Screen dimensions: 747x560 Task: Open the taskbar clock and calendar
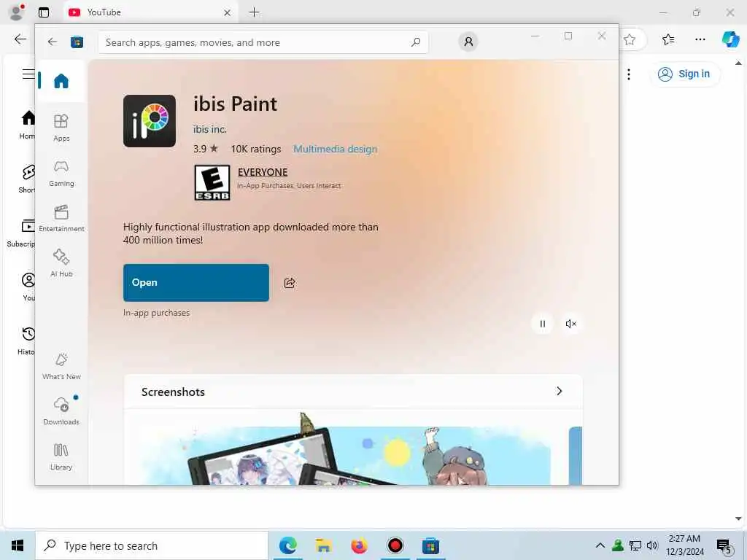click(x=684, y=545)
